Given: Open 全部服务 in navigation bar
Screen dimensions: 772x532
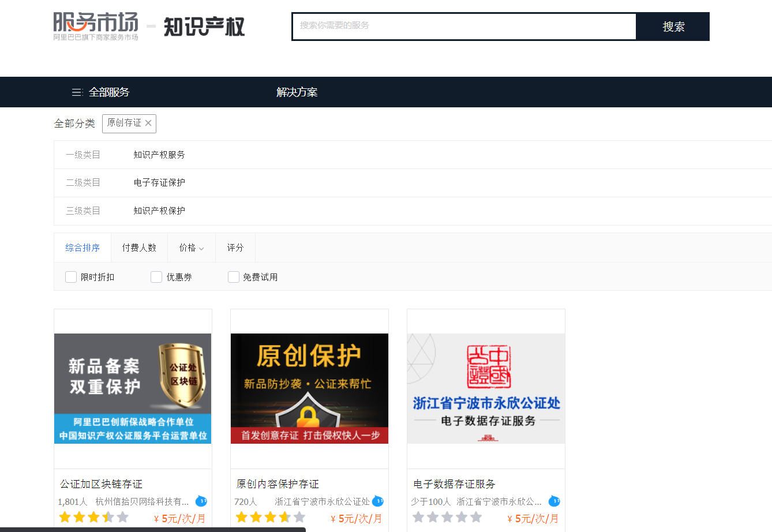Looking at the screenshot, I should click(x=109, y=92).
